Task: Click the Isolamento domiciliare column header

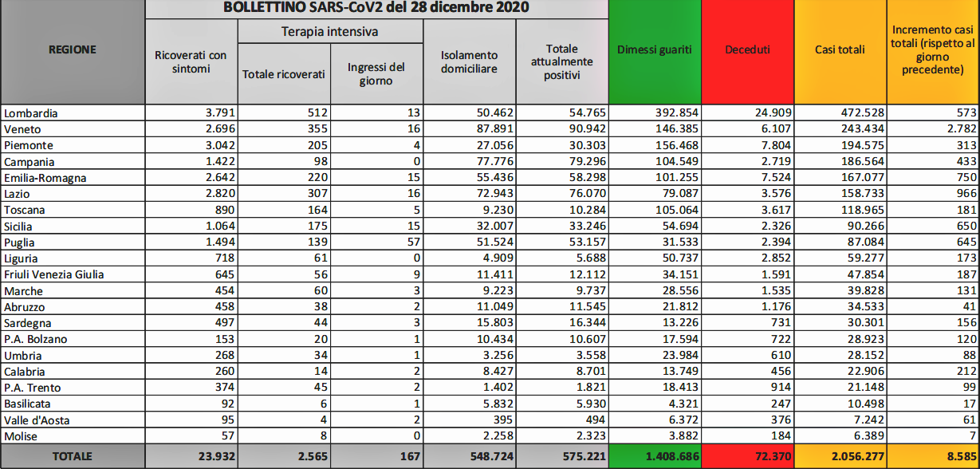Action: [469, 62]
